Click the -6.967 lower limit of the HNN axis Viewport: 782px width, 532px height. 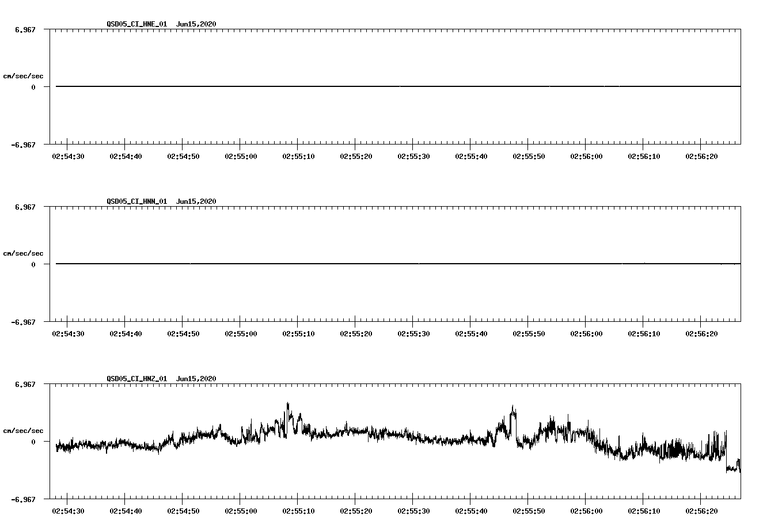pos(23,322)
